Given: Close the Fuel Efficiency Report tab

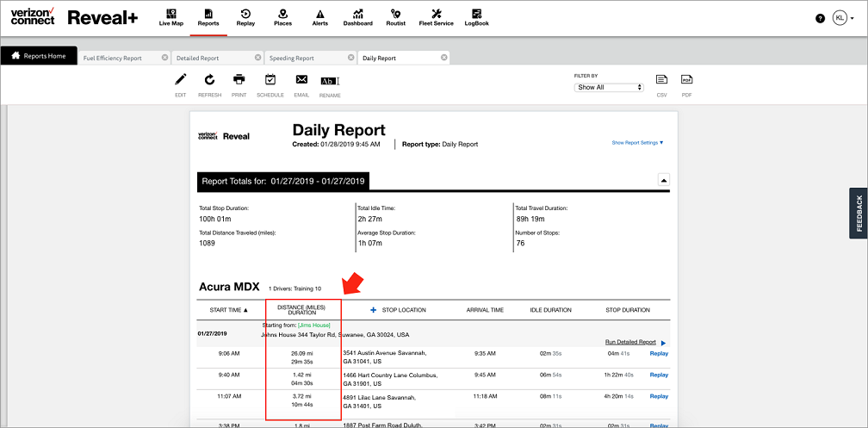Looking at the screenshot, I should coord(164,58).
